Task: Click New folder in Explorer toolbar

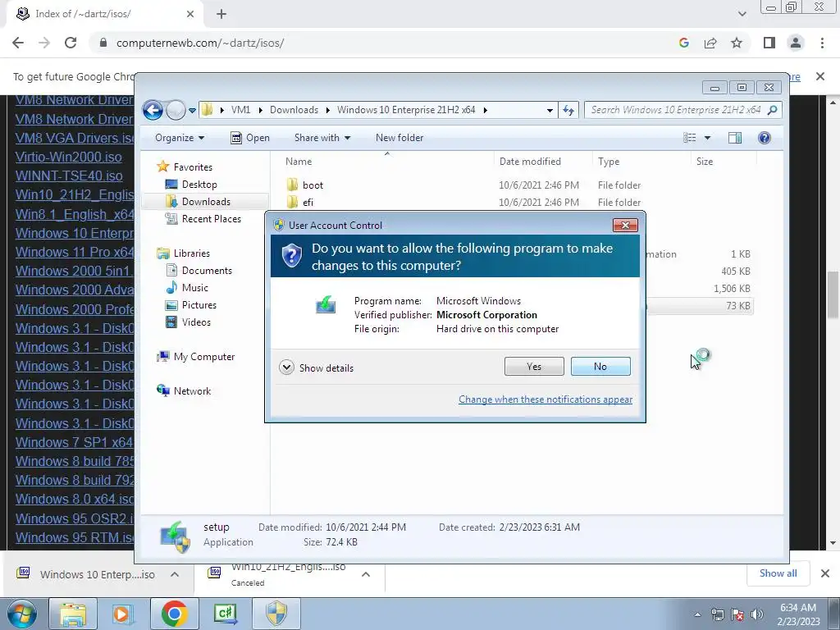Action: tap(399, 138)
